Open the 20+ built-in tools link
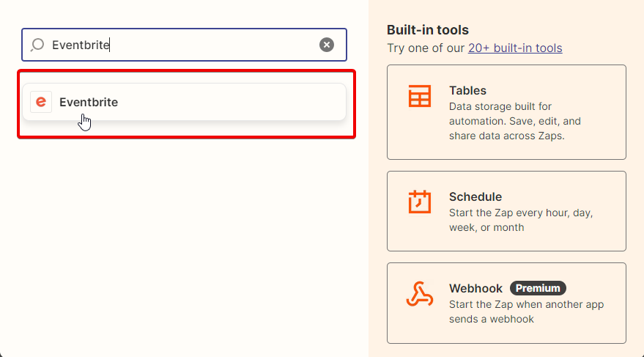The image size is (644, 357). pos(515,48)
